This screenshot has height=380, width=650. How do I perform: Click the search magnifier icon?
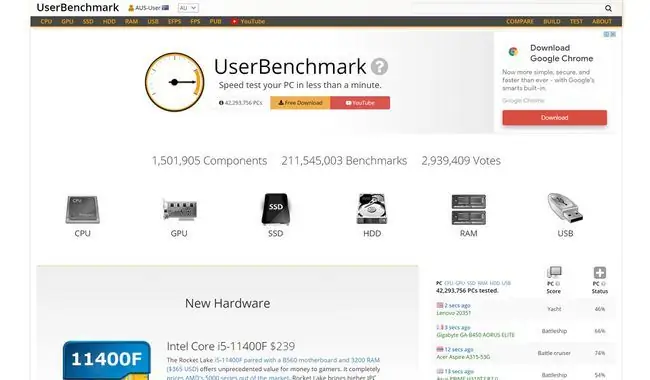(x=608, y=8)
